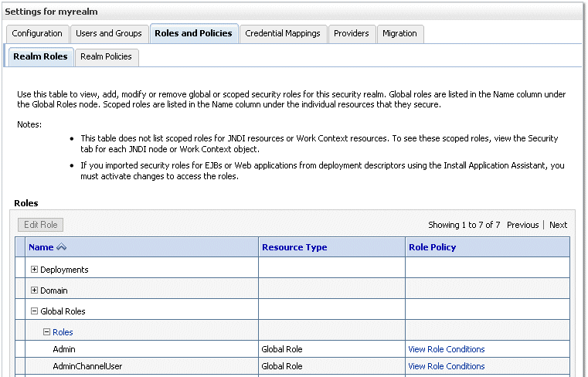The height and width of the screenshot is (377, 588).
Task: Select the Roles and Policies tab
Action: point(193,33)
